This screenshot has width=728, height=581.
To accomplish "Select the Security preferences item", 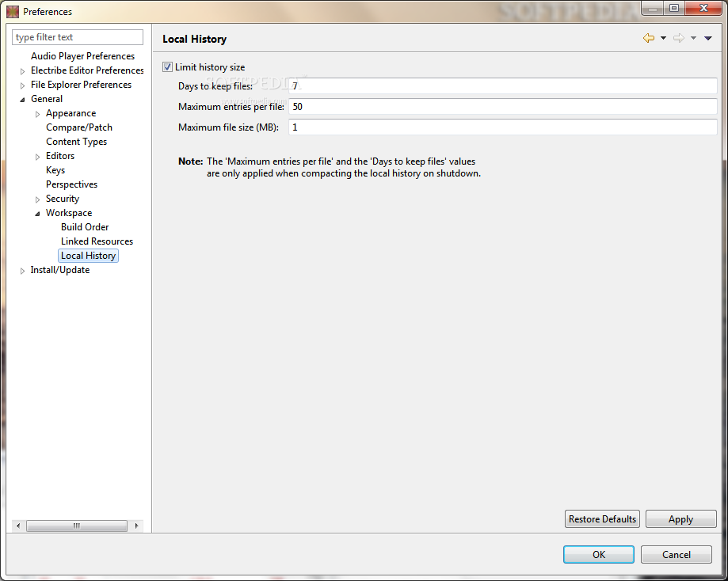I will [x=63, y=199].
